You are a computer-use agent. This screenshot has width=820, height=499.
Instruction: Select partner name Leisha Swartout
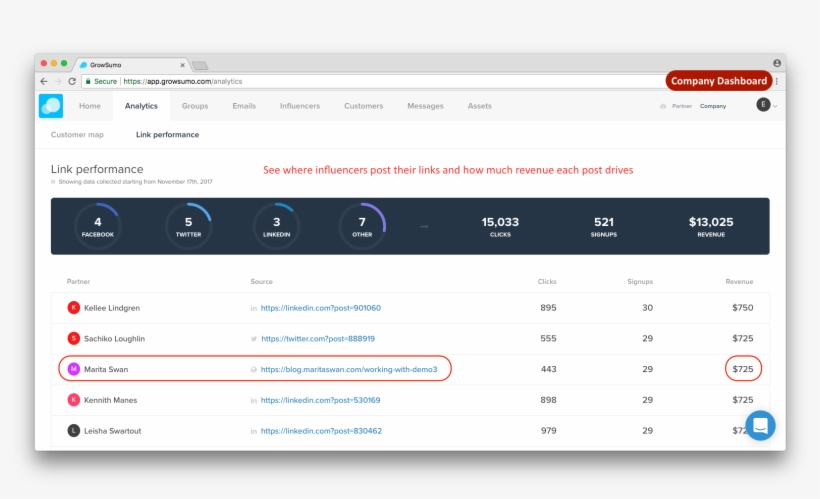pyautogui.click(x=112, y=430)
